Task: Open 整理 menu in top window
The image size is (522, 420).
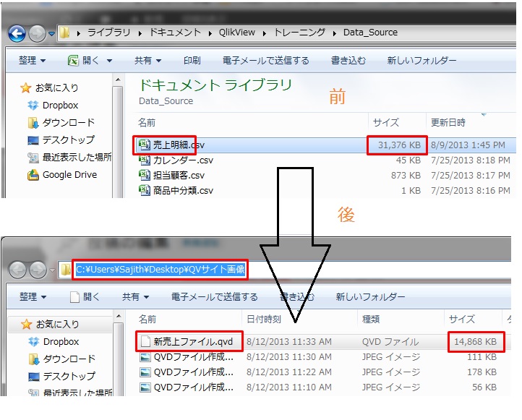Action: click(x=32, y=61)
